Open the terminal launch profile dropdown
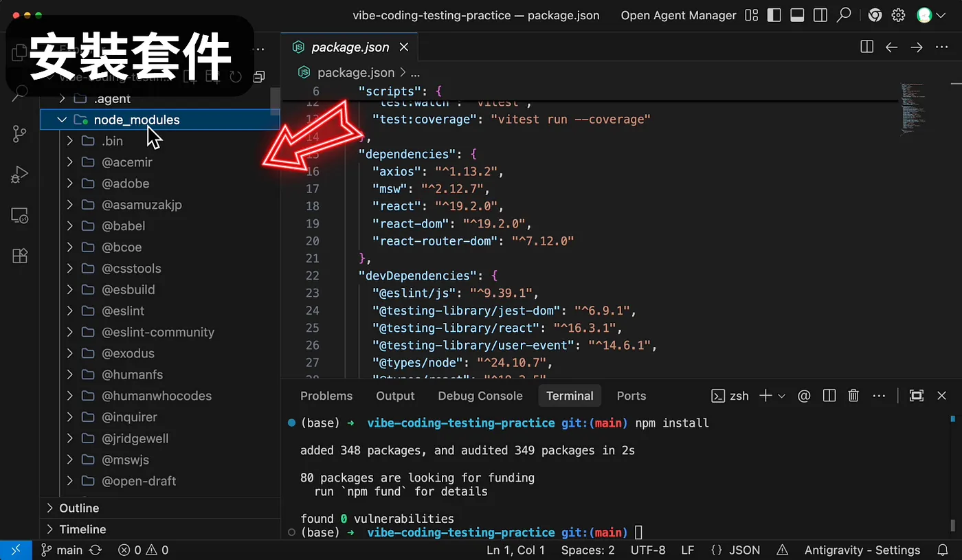The image size is (962, 560). click(x=781, y=396)
